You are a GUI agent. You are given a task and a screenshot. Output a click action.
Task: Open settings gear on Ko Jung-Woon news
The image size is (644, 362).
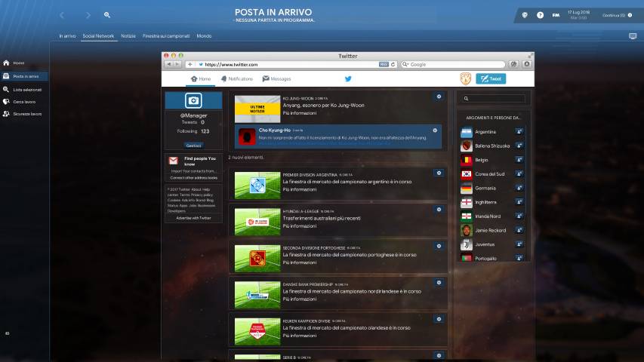click(439, 97)
